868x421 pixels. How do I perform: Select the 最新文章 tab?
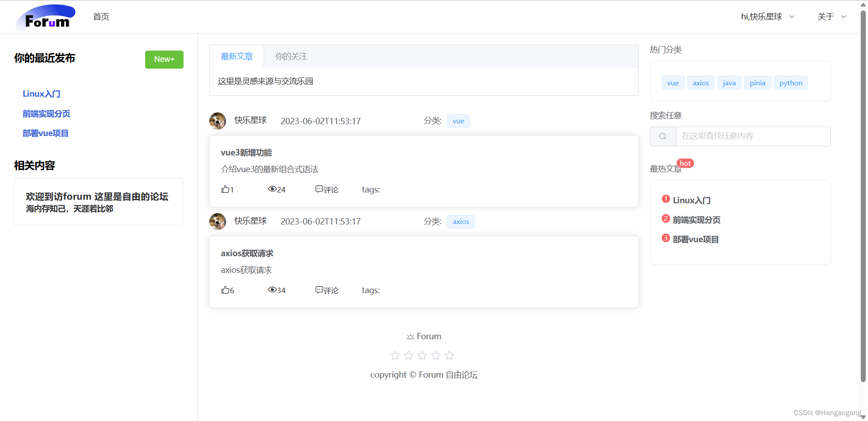(x=236, y=56)
